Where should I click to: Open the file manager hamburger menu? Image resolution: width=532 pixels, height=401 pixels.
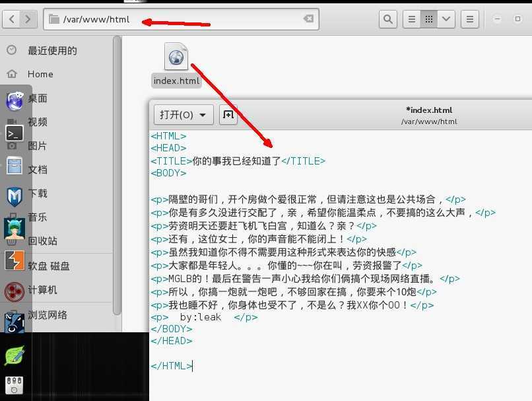[x=470, y=19]
